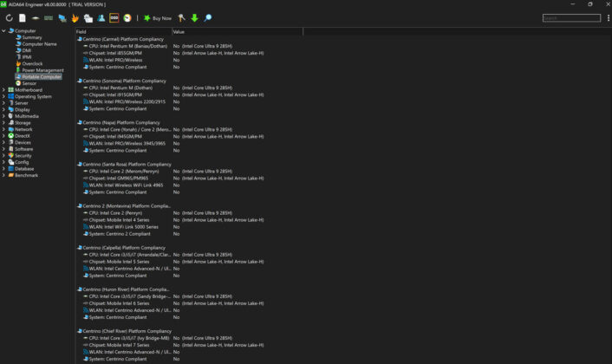The width and height of the screenshot is (612, 364).
Task: Click the disk drive icon in toolbar
Action: (x=36, y=18)
